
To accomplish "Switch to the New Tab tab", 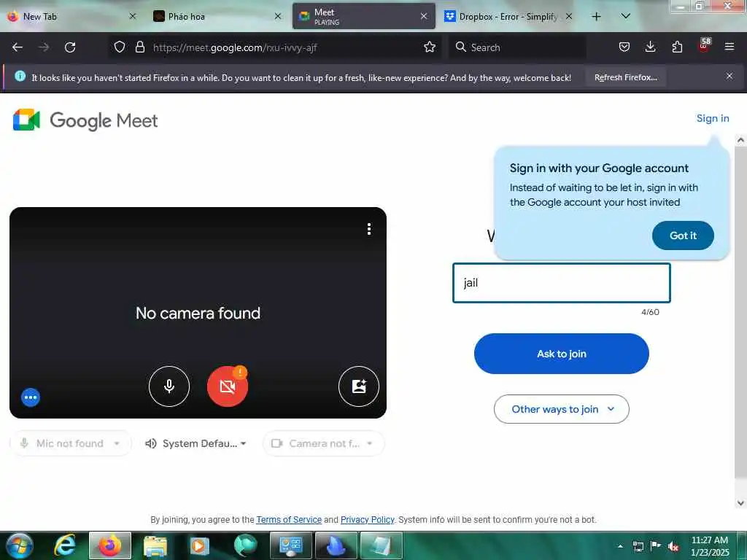I will (x=71, y=16).
